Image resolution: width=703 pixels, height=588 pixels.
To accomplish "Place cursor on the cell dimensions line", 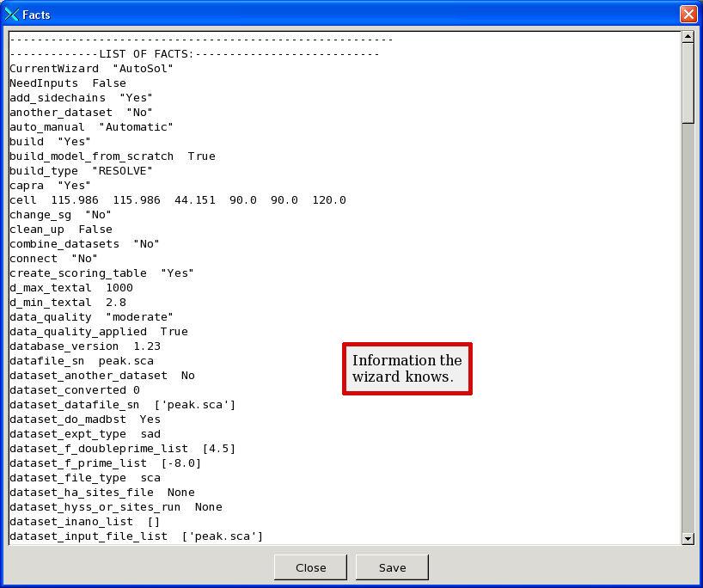I will tap(177, 200).
